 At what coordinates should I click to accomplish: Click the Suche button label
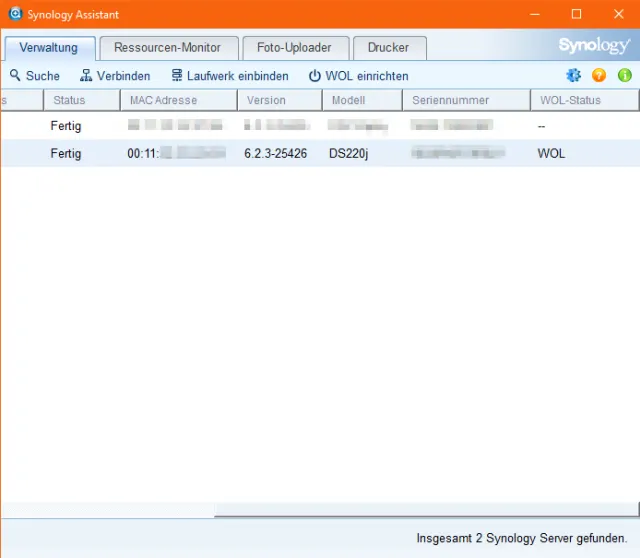click(x=42, y=76)
